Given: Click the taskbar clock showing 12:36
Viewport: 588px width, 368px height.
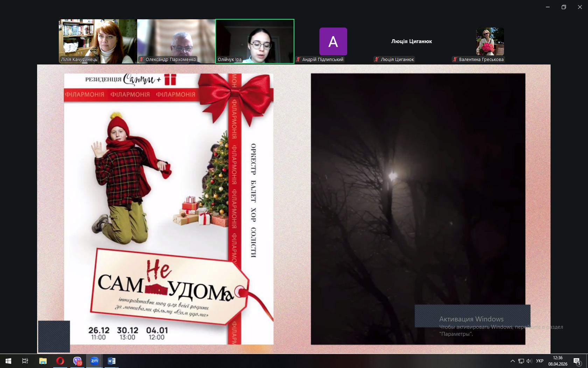Looking at the screenshot, I should [558, 361].
